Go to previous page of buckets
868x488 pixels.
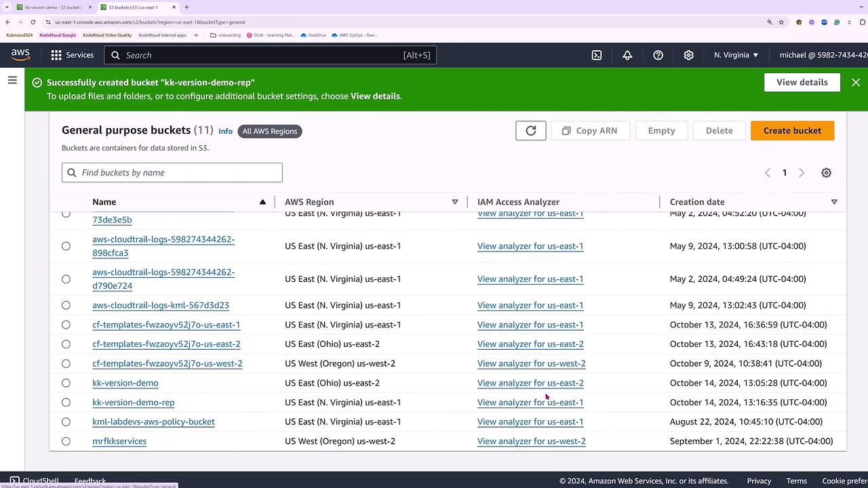tap(768, 173)
